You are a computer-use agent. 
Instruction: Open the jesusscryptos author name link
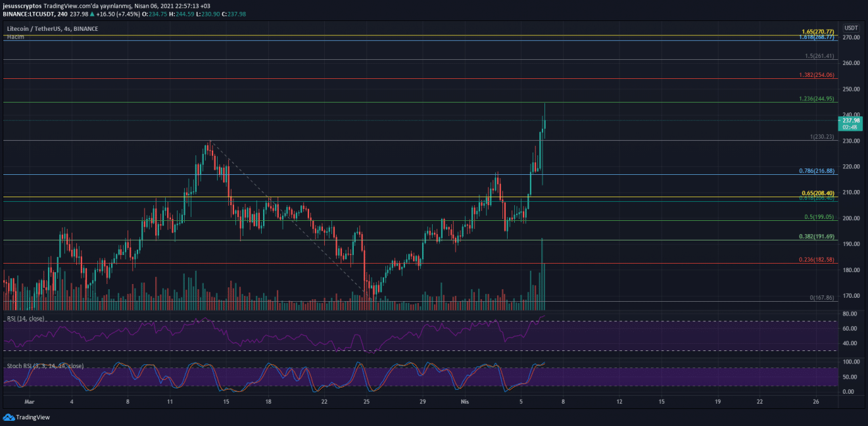click(23, 5)
